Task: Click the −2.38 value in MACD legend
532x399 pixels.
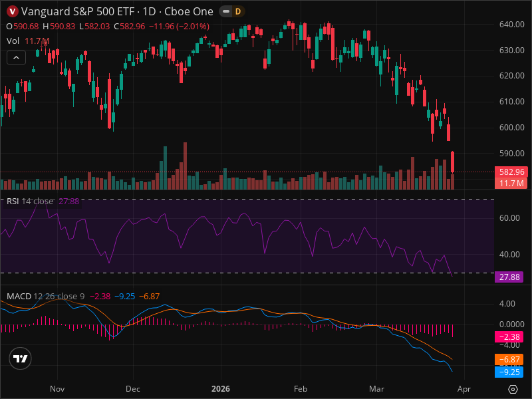Action: coord(100,296)
